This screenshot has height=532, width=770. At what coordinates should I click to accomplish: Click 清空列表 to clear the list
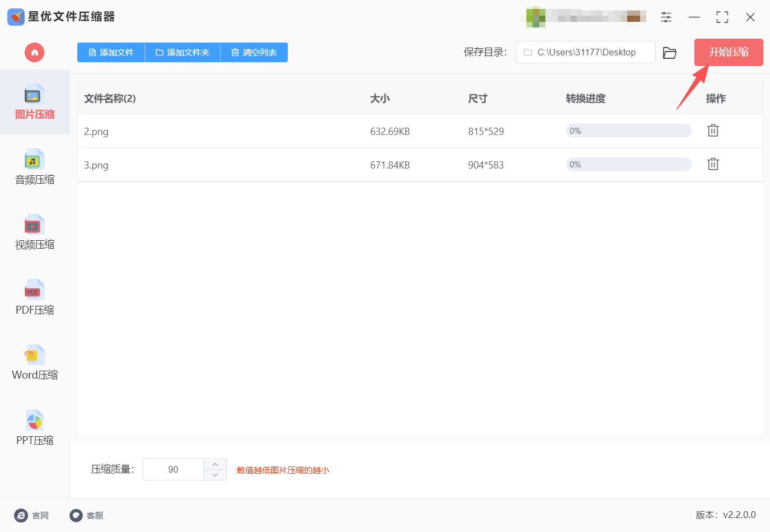point(254,52)
